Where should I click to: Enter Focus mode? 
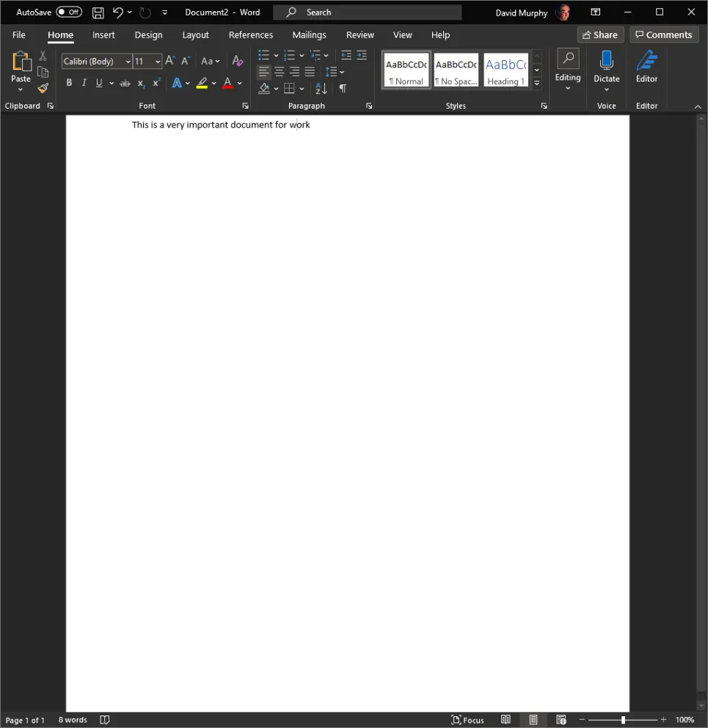click(x=467, y=720)
